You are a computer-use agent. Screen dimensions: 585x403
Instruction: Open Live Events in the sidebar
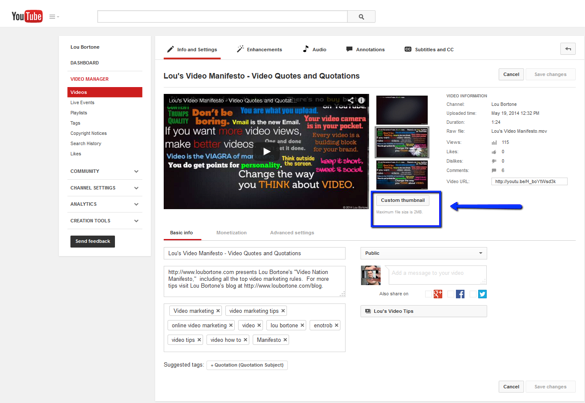pyautogui.click(x=82, y=103)
